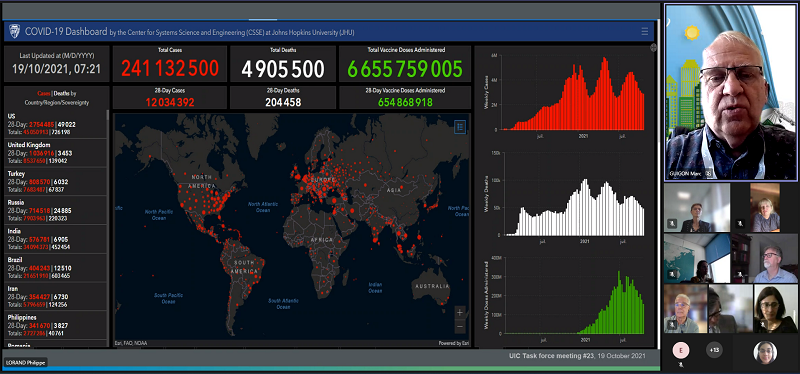Image resolution: width=800 pixels, height=374 pixels.
Task: Open the hamburger menu in dashboard header
Action: point(645,32)
